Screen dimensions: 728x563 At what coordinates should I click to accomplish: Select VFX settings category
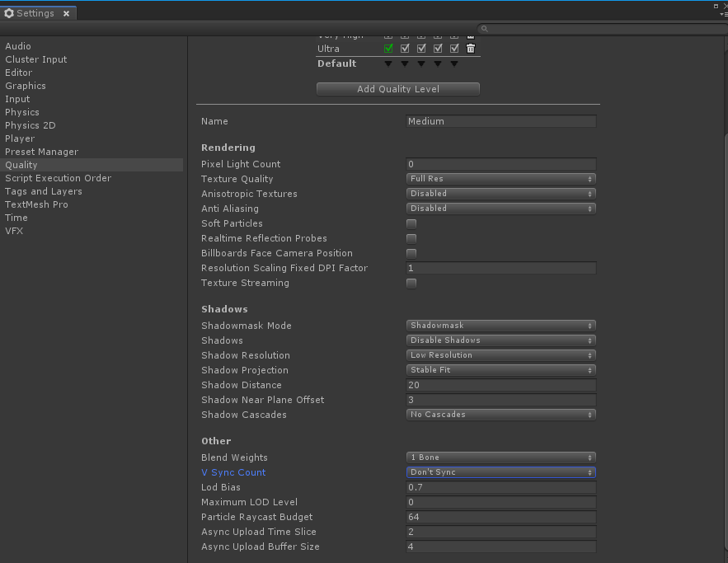coord(14,231)
